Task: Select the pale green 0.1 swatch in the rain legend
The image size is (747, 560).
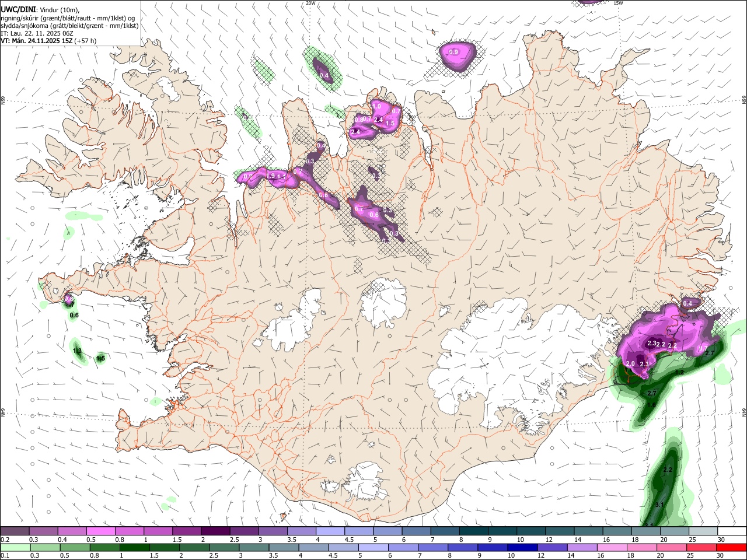Action: 15,547
